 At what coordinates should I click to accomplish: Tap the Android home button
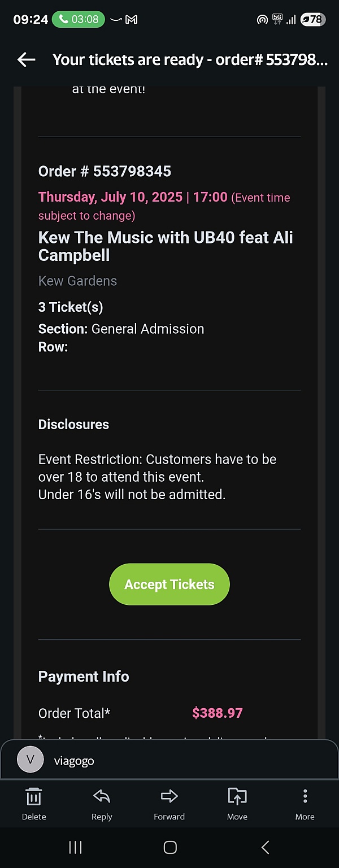click(169, 847)
